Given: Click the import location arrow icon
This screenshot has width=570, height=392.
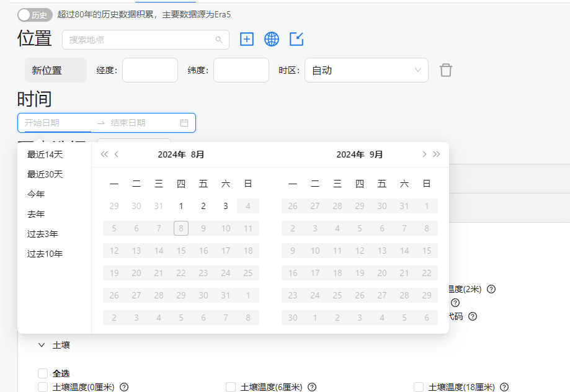Looking at the screenshot, I should (296, 39).
